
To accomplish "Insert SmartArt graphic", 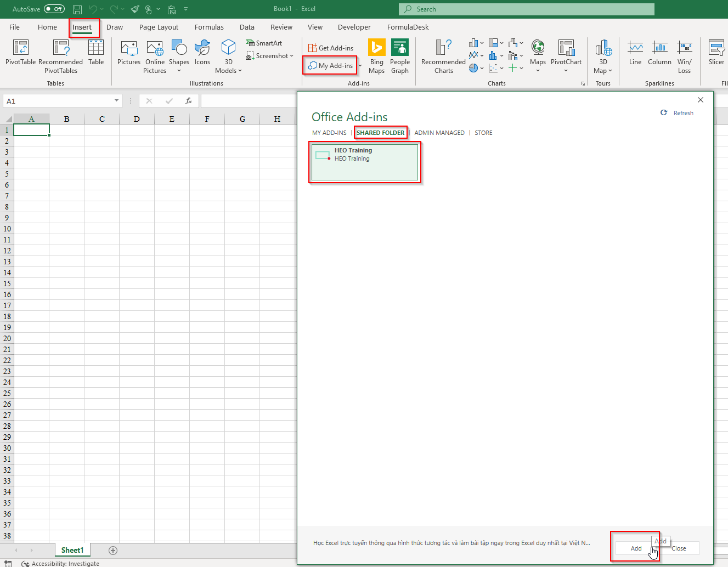I will pos(264,43).
